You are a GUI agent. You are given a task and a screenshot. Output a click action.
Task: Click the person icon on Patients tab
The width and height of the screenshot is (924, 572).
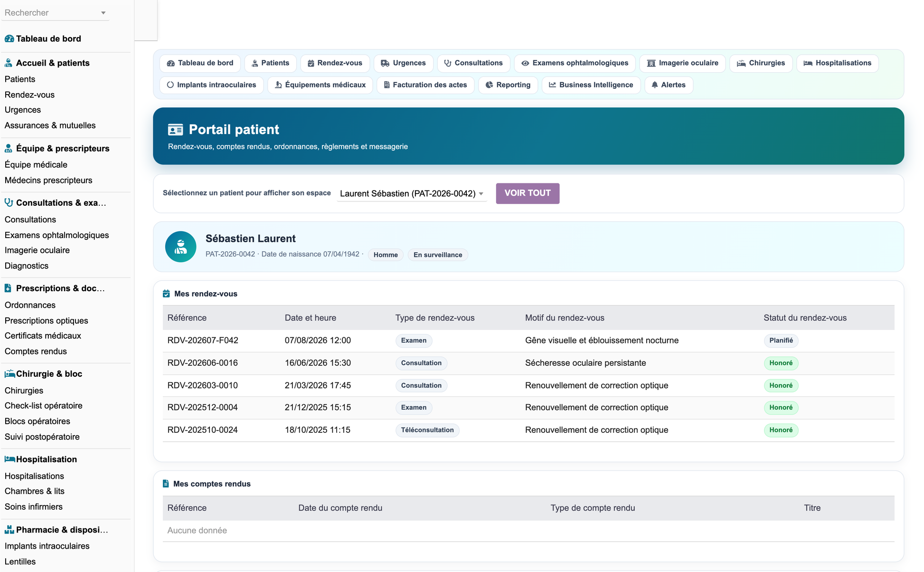coord(255,63)
